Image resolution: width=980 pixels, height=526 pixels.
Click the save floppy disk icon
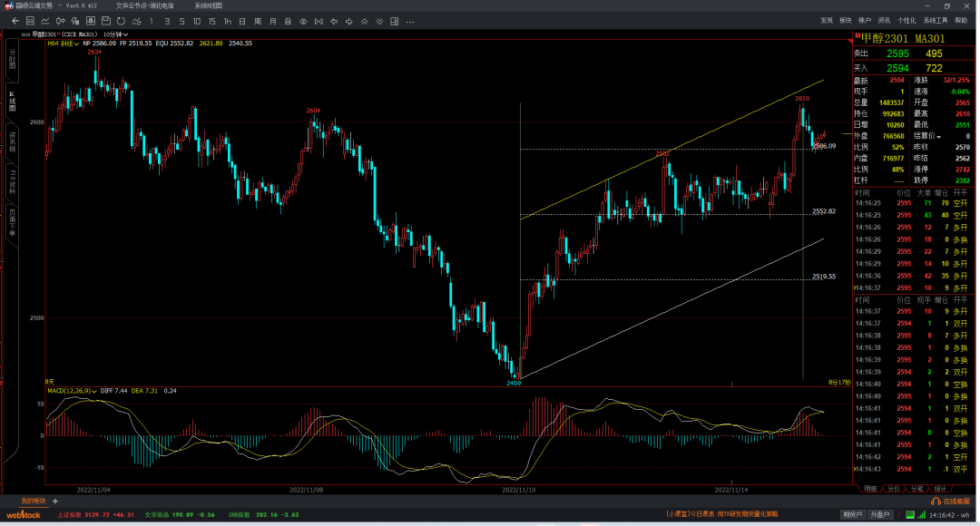(105, 21)
